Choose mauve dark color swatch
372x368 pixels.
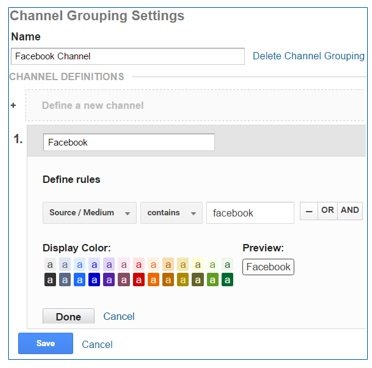pyautogui.click(x=124, y=280)
